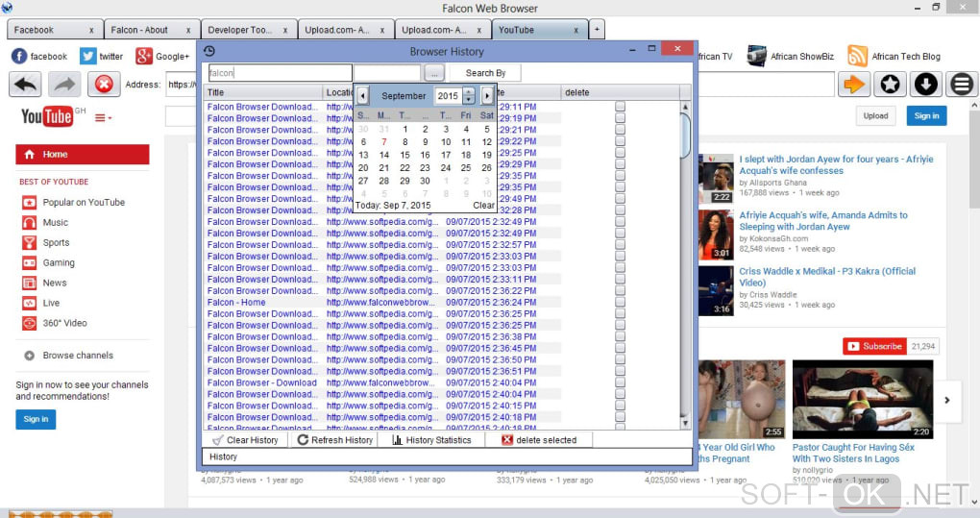980x518 pixels.
Task: Click the calendar year spinner arrows
Action: tap(469, 95)
